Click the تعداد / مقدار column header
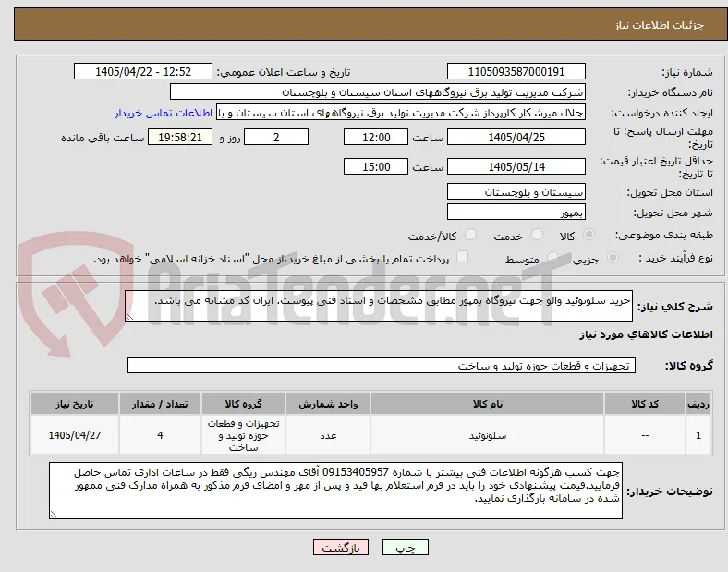The height and width of the screenshot is (572, 728). click(x=160, y=404)
